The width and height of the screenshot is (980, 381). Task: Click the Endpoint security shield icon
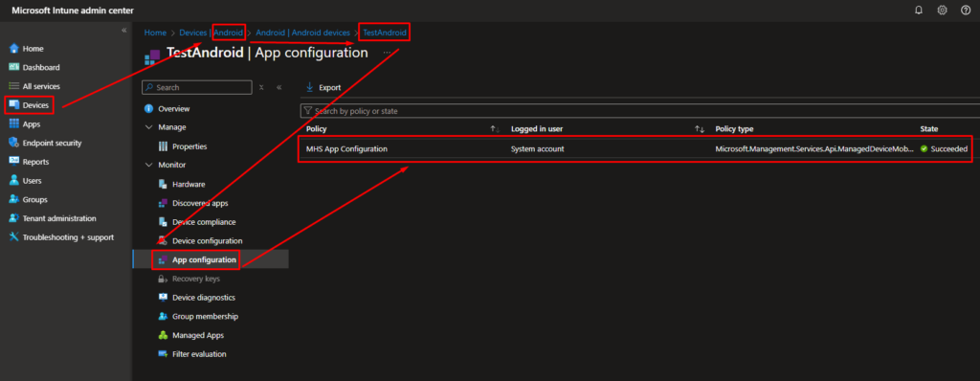[x=13, y=143]
